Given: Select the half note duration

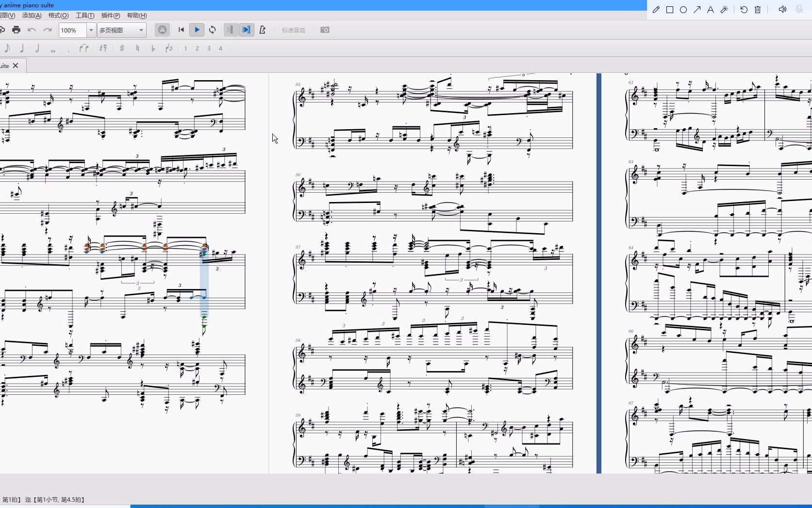Looking at the screenshot, I should click(x=37, y=48).
